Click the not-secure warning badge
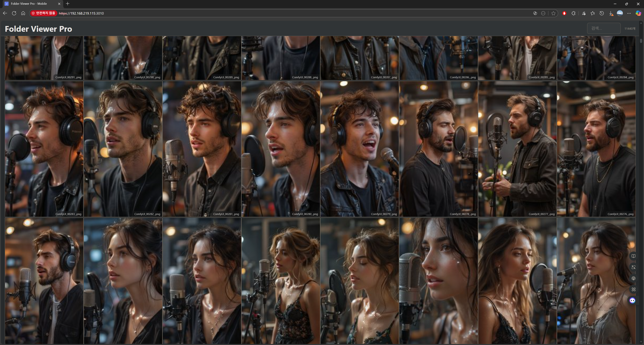 tap(43, 13)
